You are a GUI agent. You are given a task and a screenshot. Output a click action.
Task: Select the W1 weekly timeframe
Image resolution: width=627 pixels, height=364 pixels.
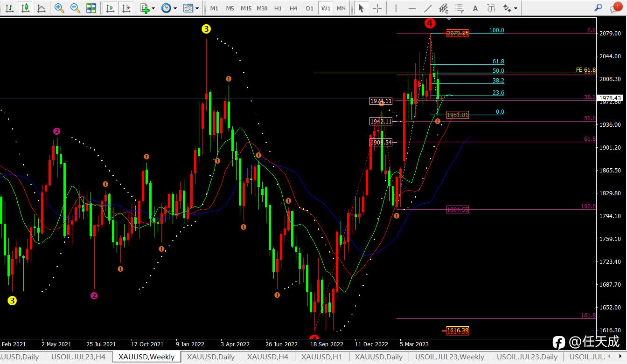coord(326,8)
